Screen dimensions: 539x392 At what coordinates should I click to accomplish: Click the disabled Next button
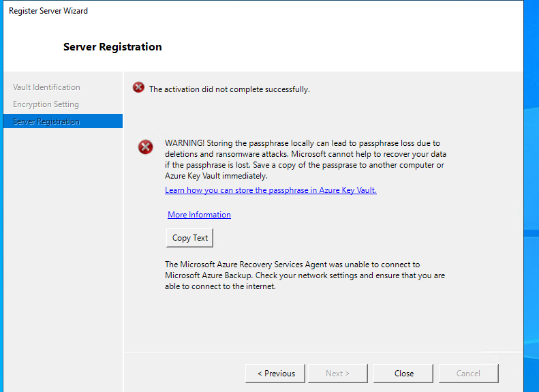(x=338, y=374)
